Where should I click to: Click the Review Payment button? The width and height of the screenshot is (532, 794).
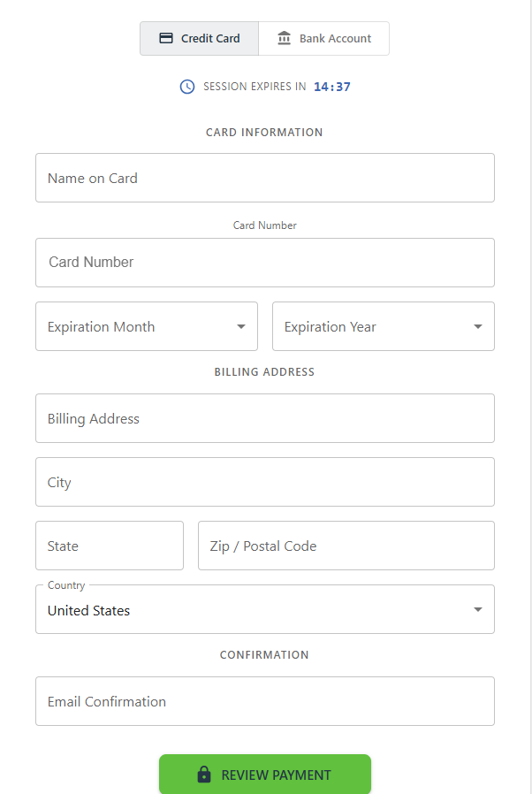pyautogui.click(x=265, y=775)
